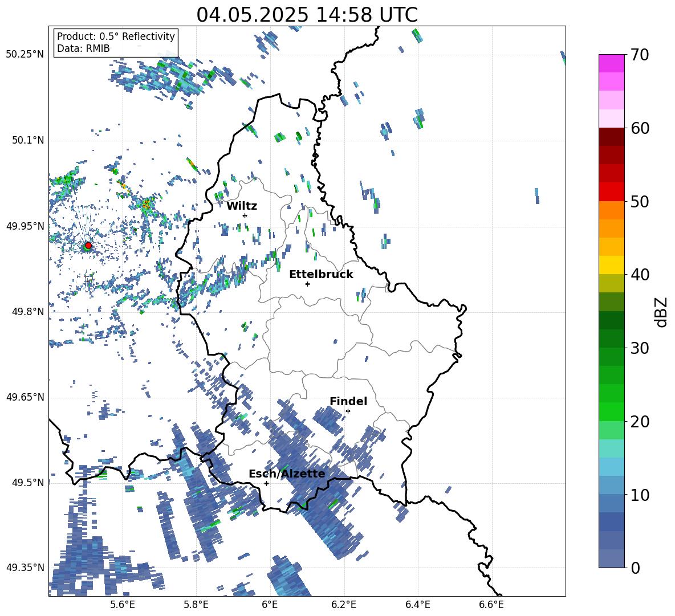Click the Esch/Alzette location cross marker
Image resolution: width=675 pixels, height=616 pixels.
click(x=266, y=483)
